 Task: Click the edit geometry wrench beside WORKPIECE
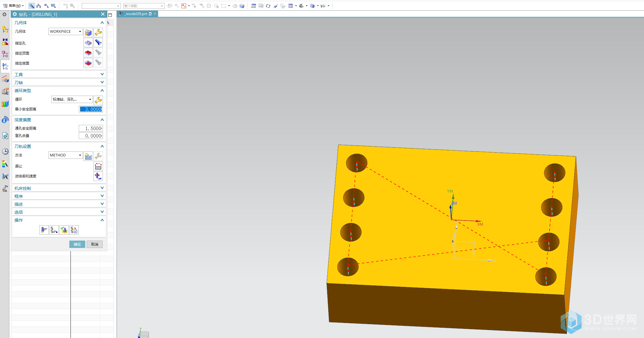[x=98, y=32]
